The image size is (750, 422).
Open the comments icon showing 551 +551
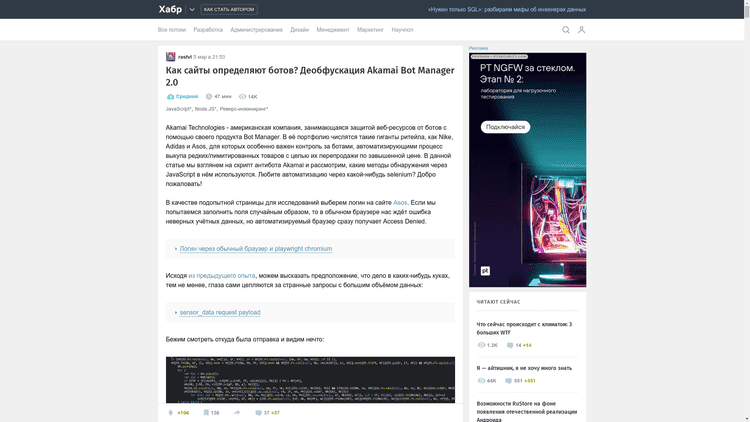pyautogui.click(x=508, y=381)
